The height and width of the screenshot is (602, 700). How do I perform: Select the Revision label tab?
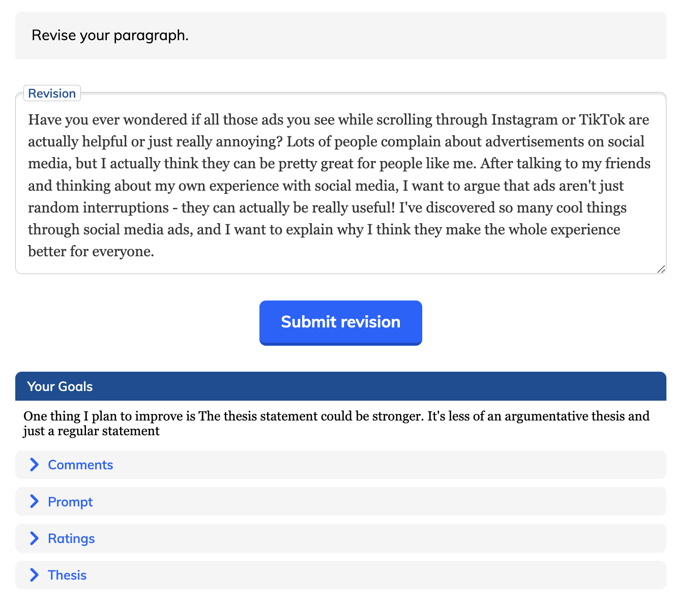tap(52, 93)
